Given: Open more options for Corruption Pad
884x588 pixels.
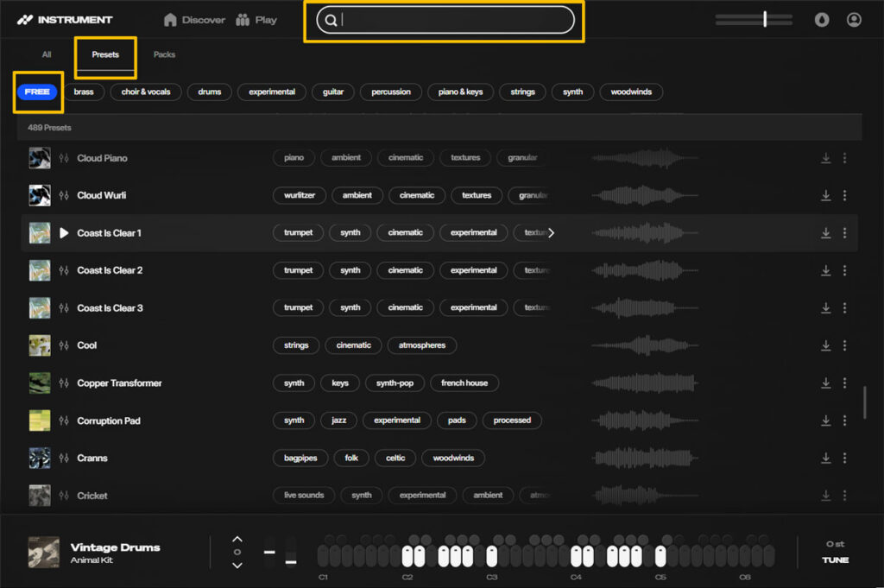Looking at the screenshot, I should pyautogui.click(x=844, y=421).
